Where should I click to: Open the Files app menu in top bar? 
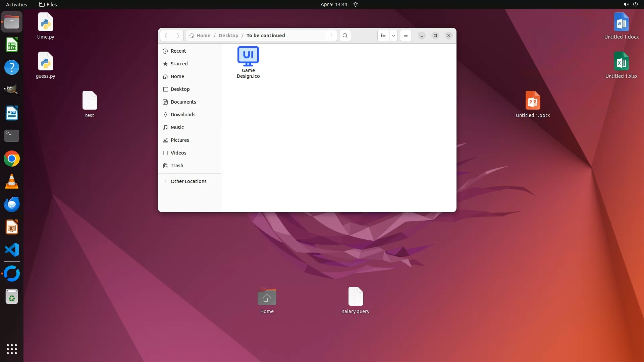[48, 4]
